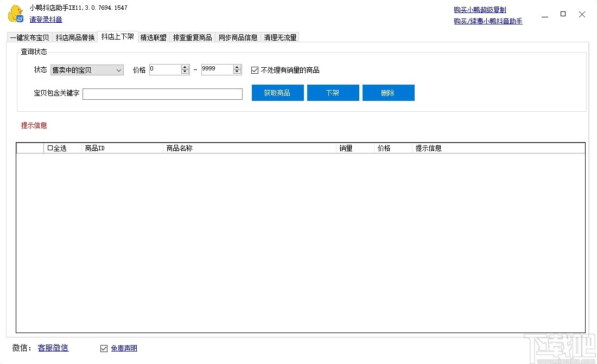The width and height of the screenshot is (597, 364).
Task: Click the 删除 button
Action: (x=389, y=93)
